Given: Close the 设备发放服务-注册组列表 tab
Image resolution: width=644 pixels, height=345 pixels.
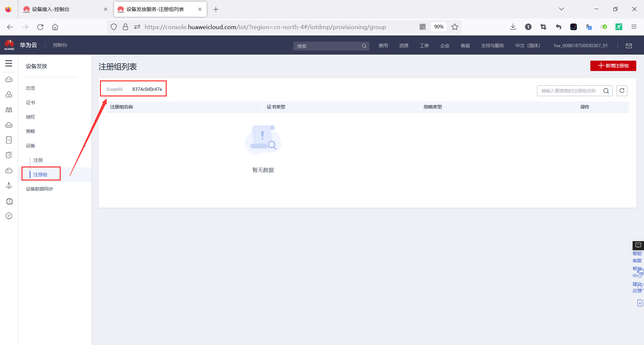Looking at the screenshot, I should 200,9.
